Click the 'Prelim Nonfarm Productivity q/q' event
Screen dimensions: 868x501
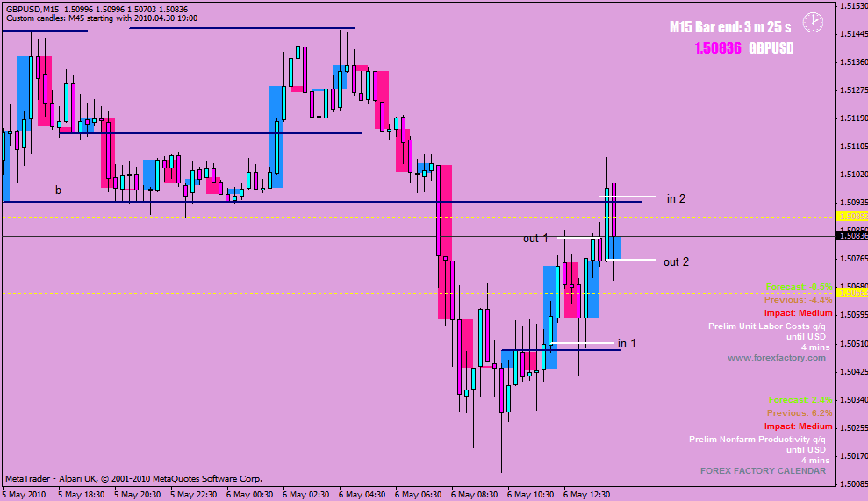pos(757,440)
